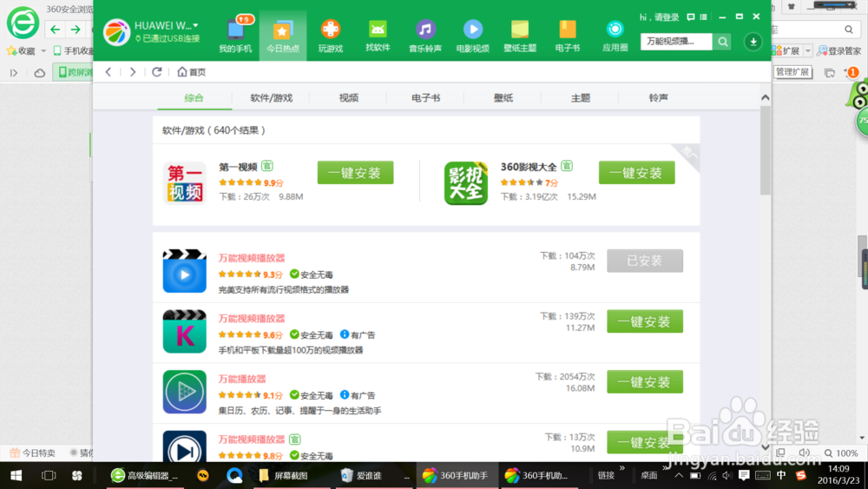Switch to the 主题 tab

[581, 98]
